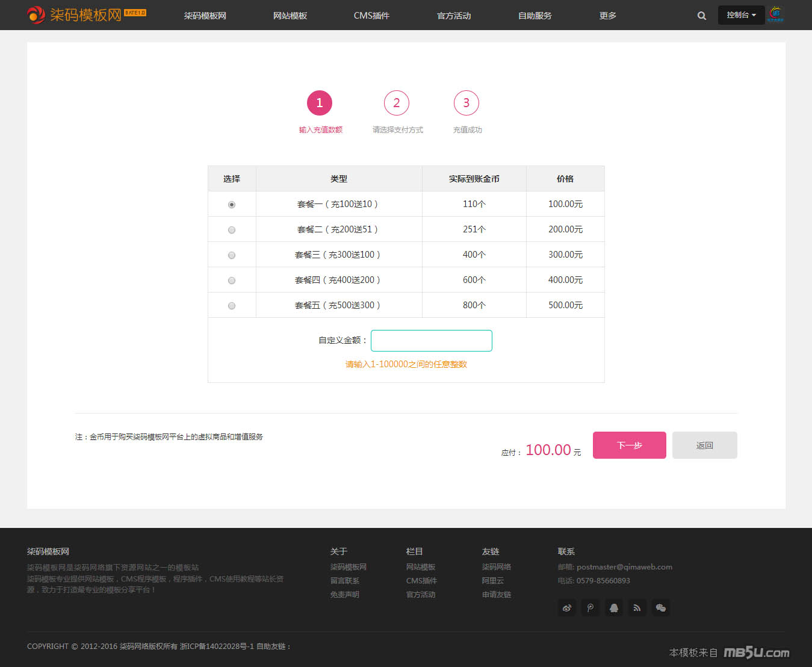Open the RSS feed icon
Screen dimensions: 812x667
point(637,608)
